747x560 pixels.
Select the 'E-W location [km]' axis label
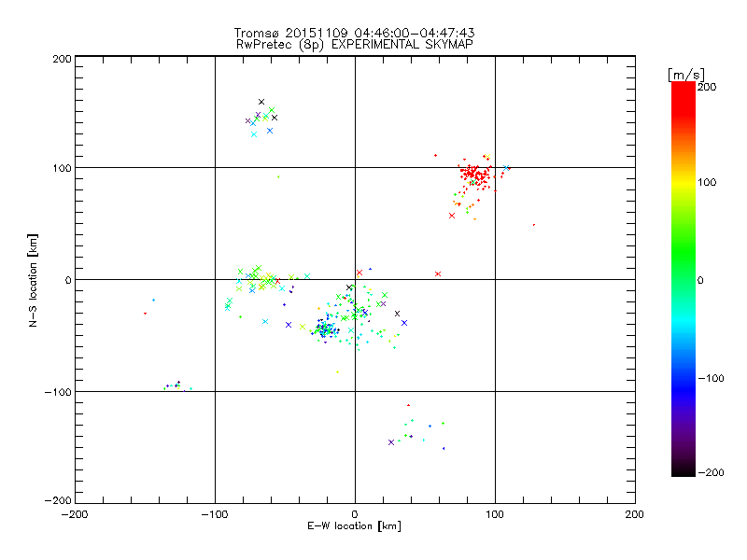pos(354,526)
